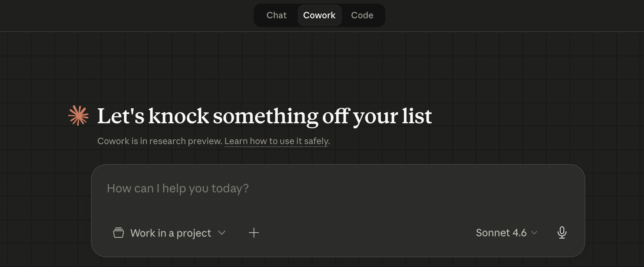Screen dimensions: 644x267
Task: Select the Cowork tab
Action: pos(319,15)
